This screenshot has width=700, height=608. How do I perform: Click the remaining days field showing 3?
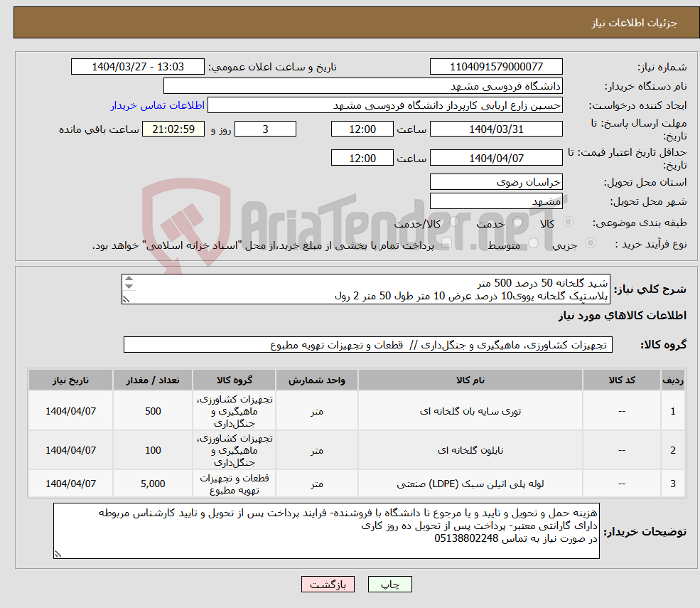pos(265,129)
